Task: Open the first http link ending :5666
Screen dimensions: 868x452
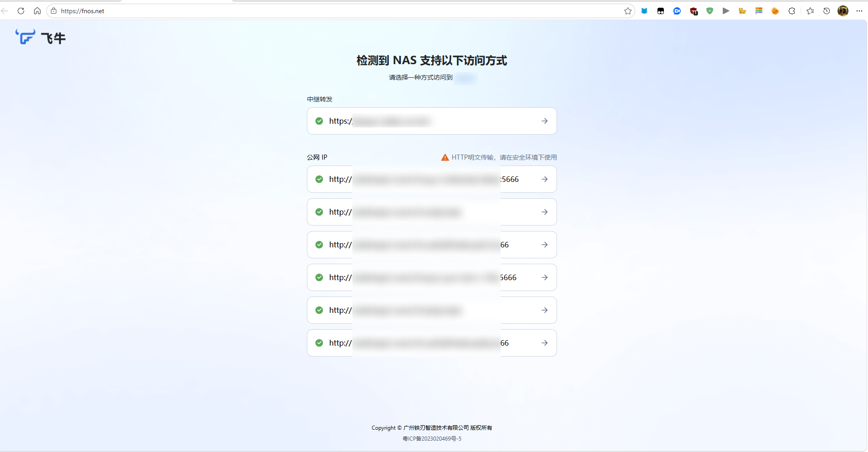Action: point(431,179)
